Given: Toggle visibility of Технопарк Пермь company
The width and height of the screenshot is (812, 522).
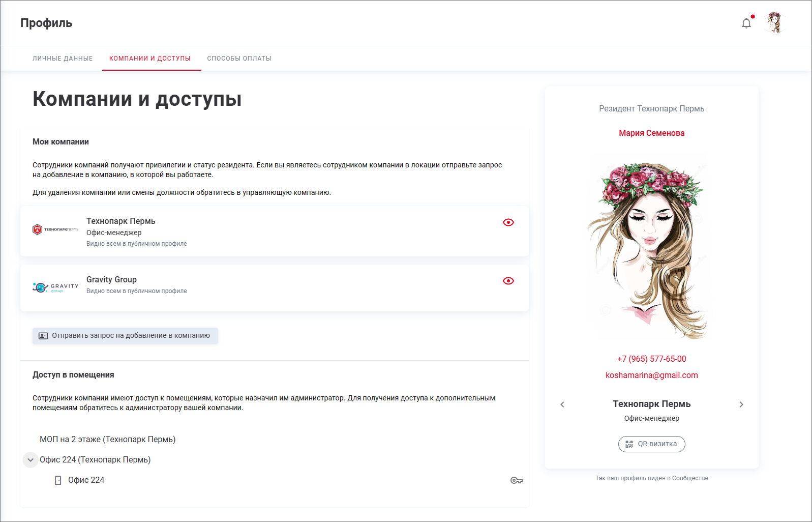Looking at the screenshot, I should click(x=508, y=222).
